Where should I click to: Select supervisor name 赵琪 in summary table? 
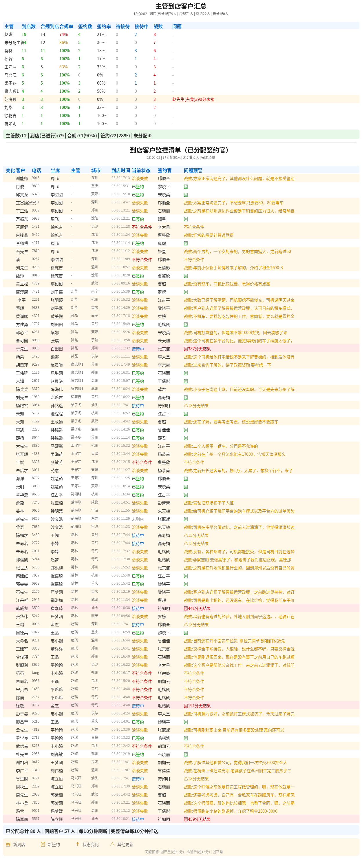[x=8, y=34]
